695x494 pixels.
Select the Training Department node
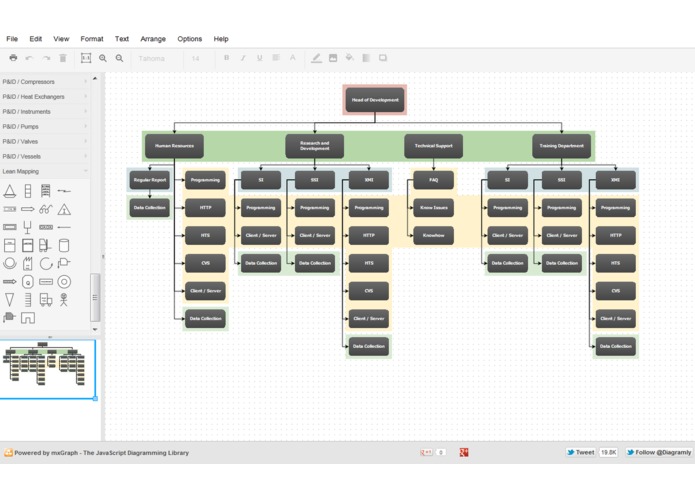[x=562, y=146]
